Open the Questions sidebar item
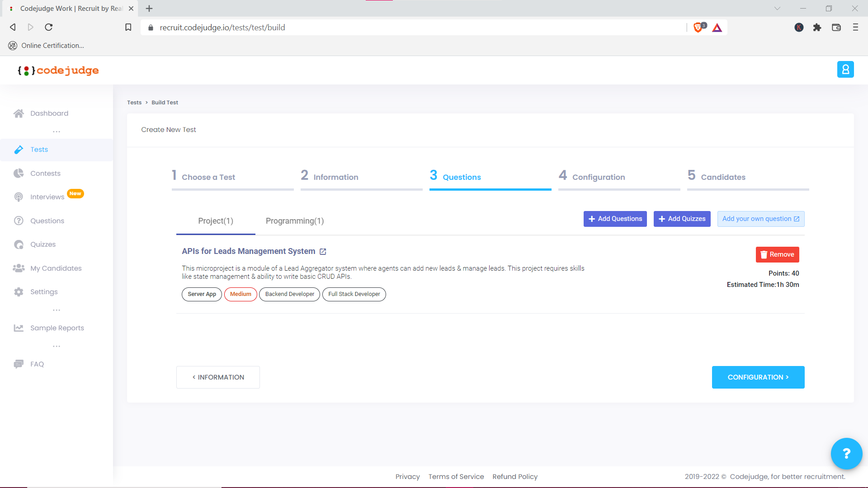This screenshot has height=488, width=868. pyautogui.click(x=47, y=221)
